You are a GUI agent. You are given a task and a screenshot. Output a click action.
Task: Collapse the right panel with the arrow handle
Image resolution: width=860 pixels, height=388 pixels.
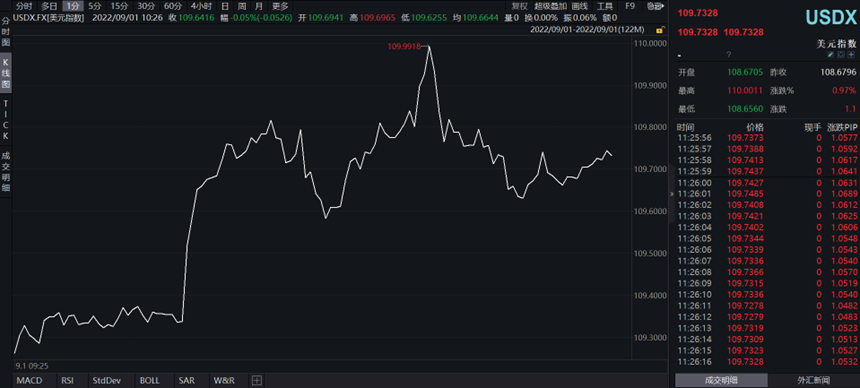671,194
